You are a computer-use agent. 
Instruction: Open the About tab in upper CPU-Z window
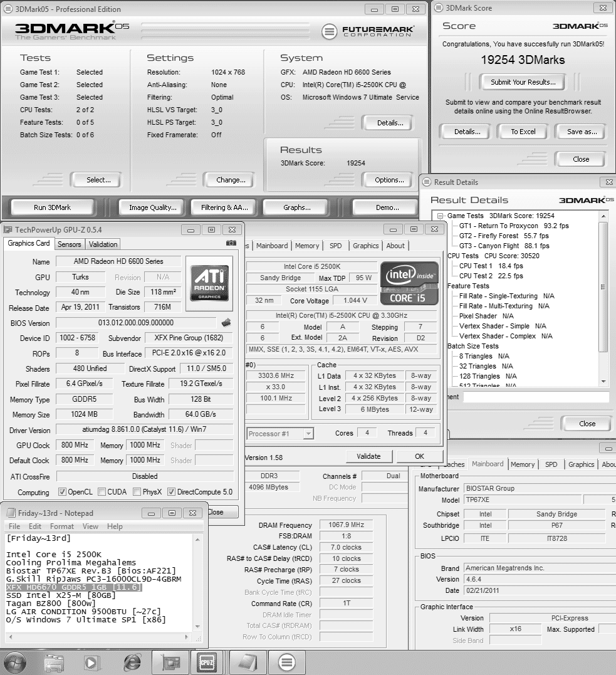click(x=395, y=246)
